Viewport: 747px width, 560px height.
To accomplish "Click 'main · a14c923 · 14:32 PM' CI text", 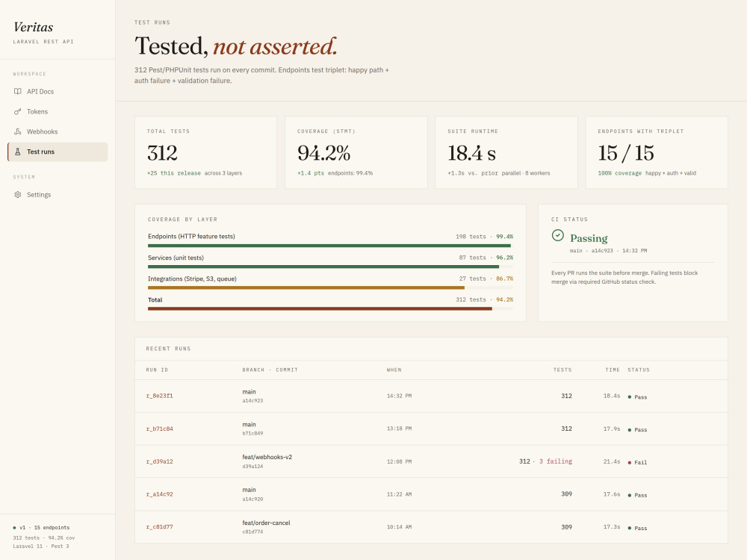I will coord(608,250).
